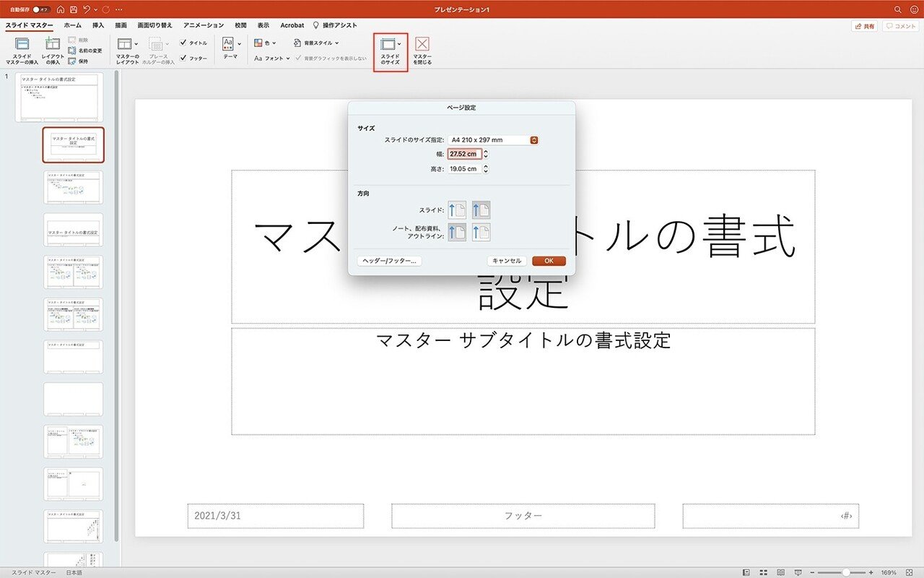Select landscape orientation for スライド
Image resolution: width=924 pixels, height=578 pixels.
481,210
